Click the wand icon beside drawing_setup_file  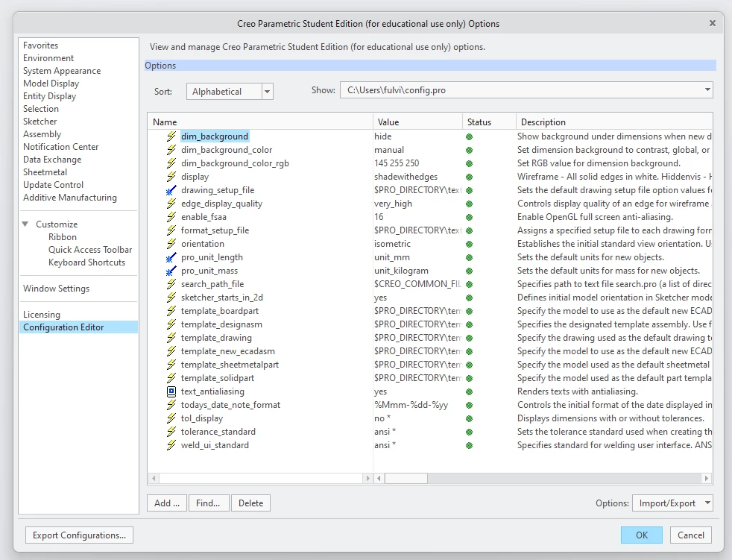[171, 190]
